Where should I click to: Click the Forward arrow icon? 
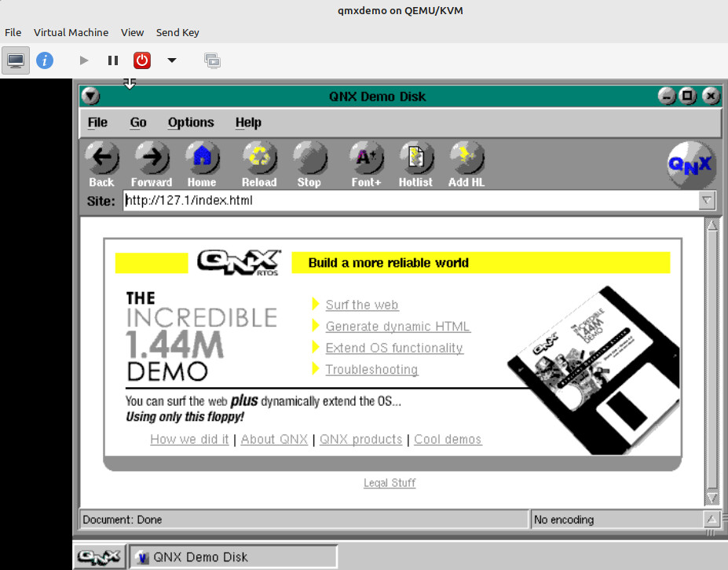click(152, 159)
